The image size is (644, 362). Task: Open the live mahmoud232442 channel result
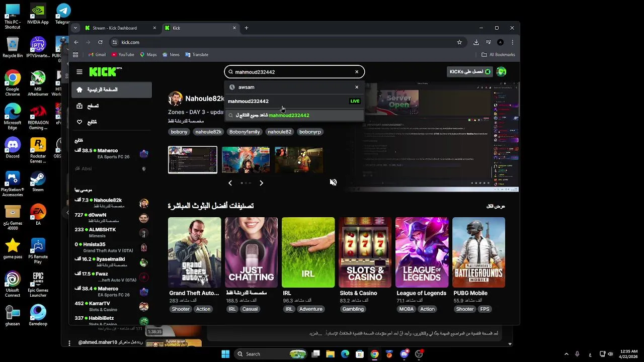[x=294, y=101]
